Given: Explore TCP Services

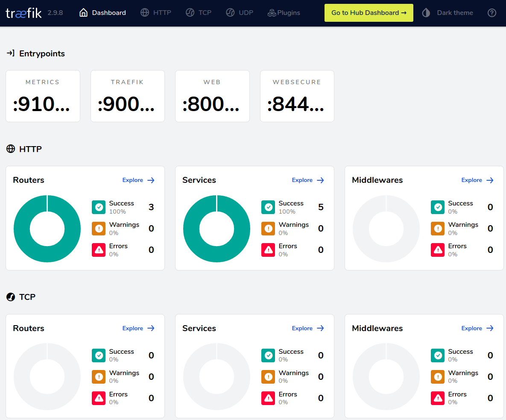Looking at the screenshot, I should pyautogui.click(x=308, y=328).
